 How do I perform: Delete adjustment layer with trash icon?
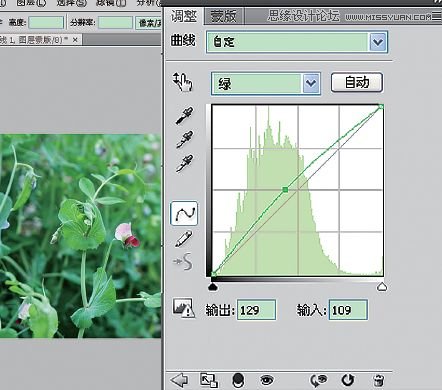point(378,380)
